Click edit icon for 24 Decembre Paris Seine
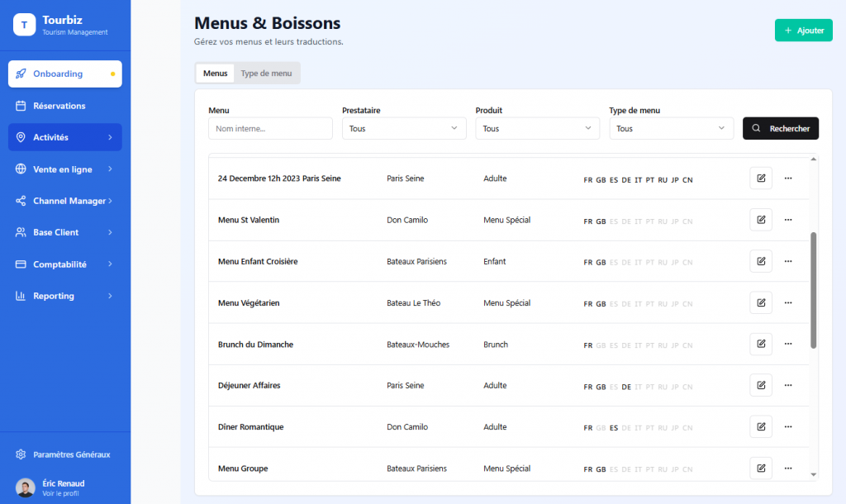This screenshot has width=846, height=504. (x=760, y=178)
